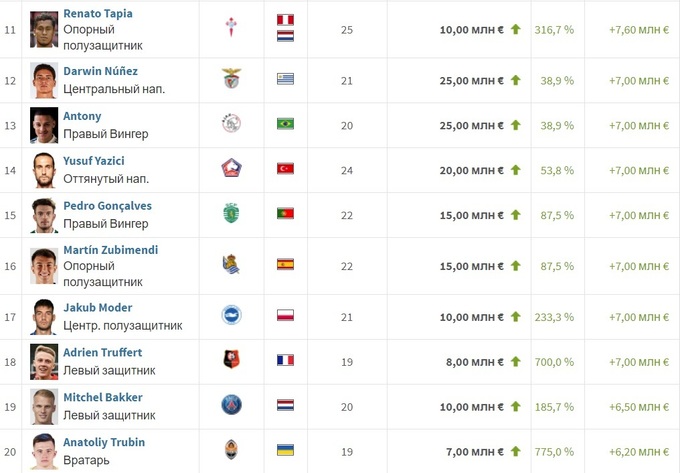Click the Sporting CP club crest
Viewport: 680px width, 473px height.
pos(231,214)
